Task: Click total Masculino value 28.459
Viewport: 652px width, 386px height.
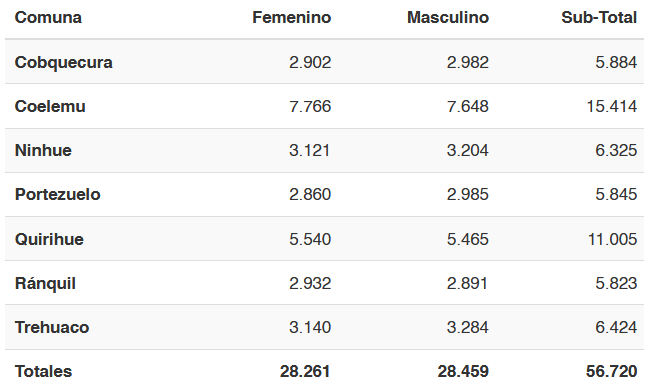Action: click(463, 371)
